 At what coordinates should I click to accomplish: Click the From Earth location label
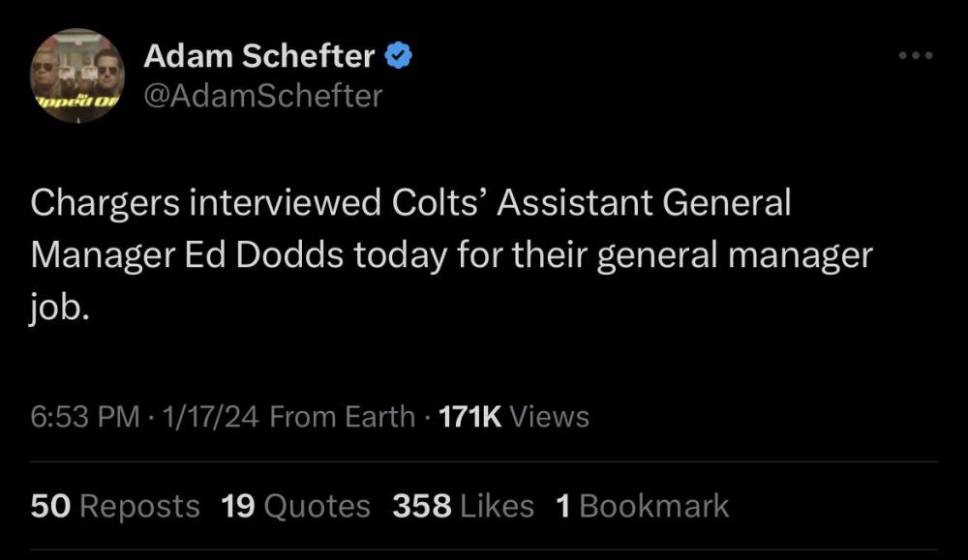tap(342, 417)
